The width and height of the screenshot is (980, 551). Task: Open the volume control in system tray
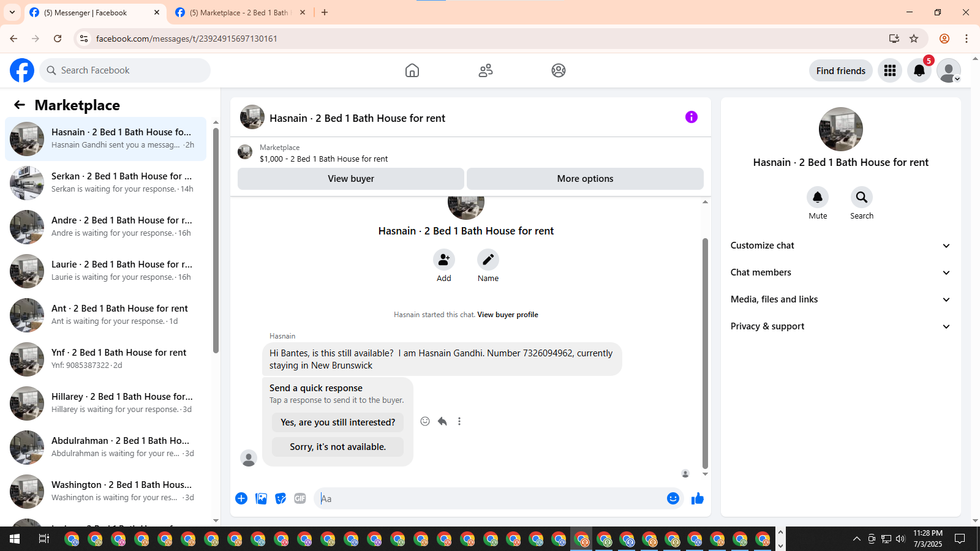[900, 539]
